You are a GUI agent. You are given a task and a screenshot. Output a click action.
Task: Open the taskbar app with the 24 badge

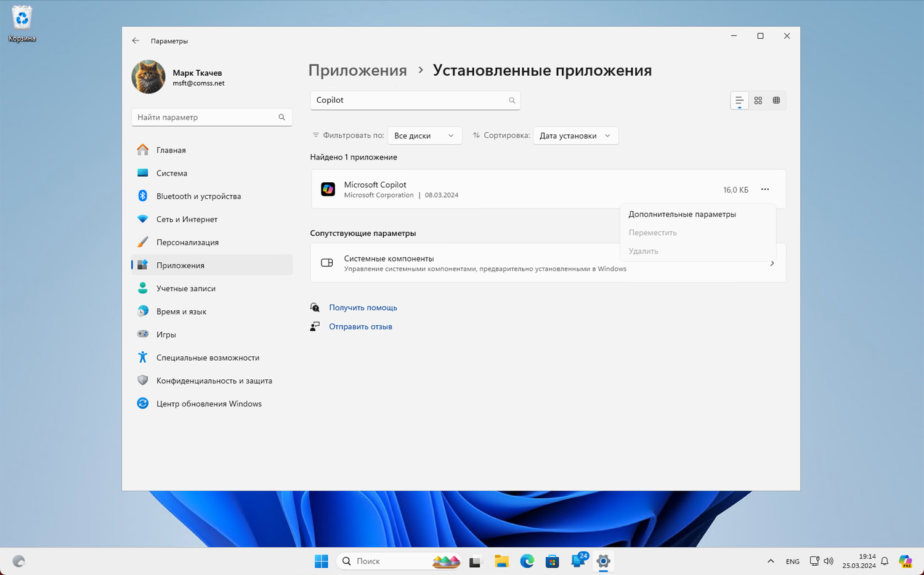[x=579, y=560]
